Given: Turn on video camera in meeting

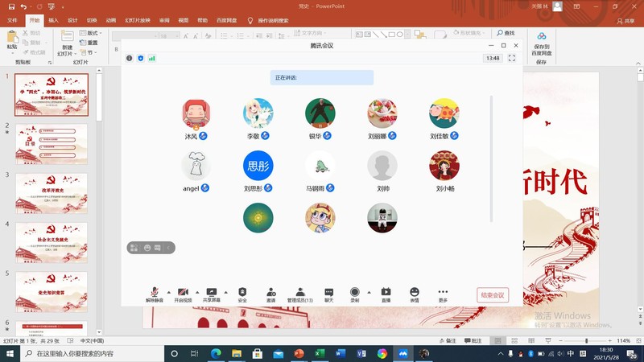Looking at the screenshot, I should tap(183, 293).
